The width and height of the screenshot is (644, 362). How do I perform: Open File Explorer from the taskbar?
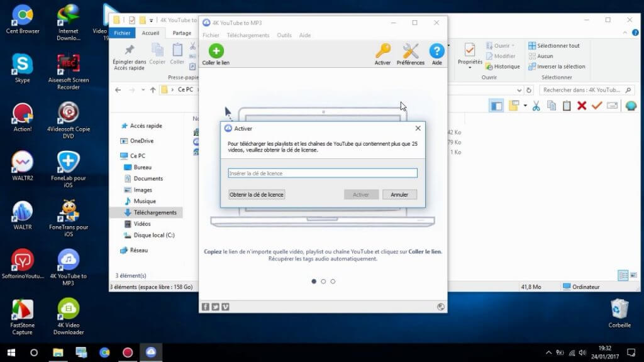[58, 352]
